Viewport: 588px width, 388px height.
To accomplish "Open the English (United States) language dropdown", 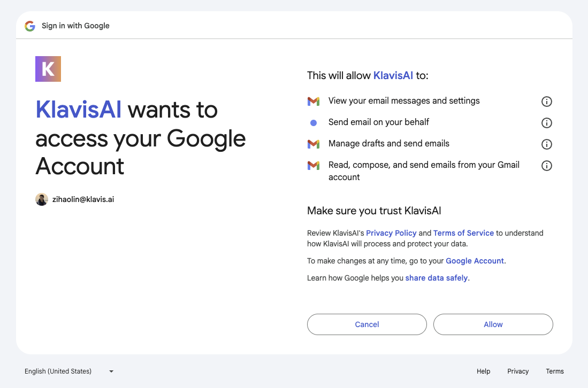I will [69, 371].
